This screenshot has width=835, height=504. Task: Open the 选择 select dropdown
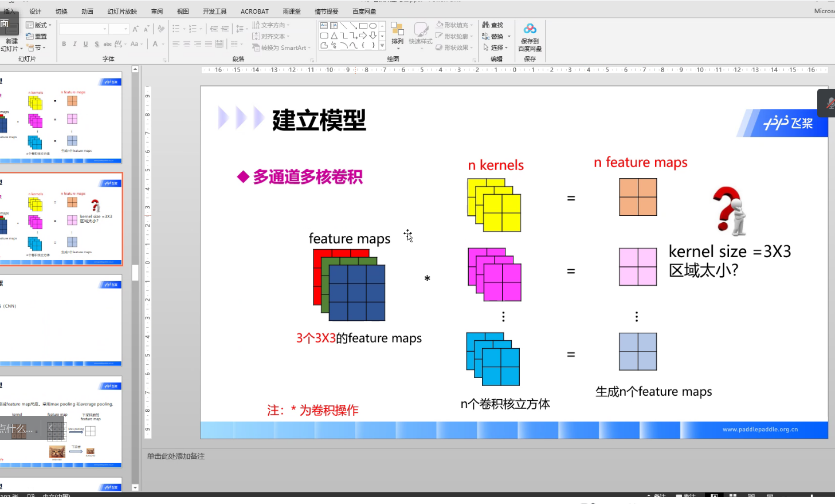click(x=496, y=48)
